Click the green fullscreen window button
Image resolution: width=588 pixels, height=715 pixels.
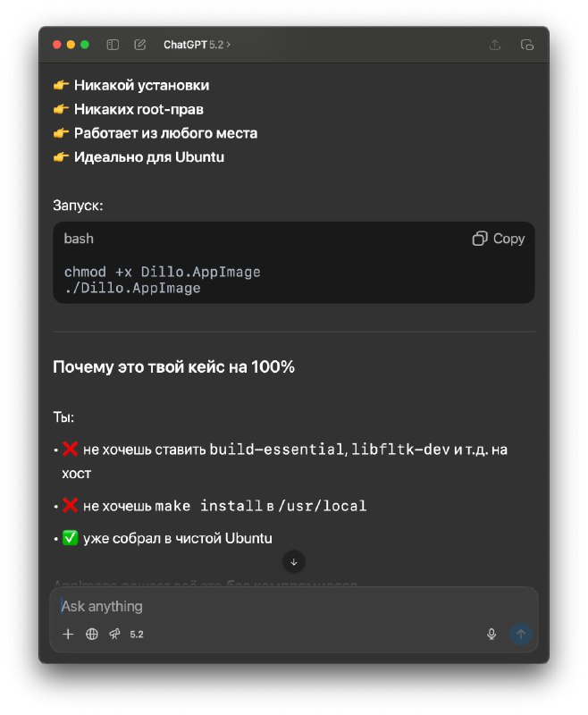click(85, 45)
